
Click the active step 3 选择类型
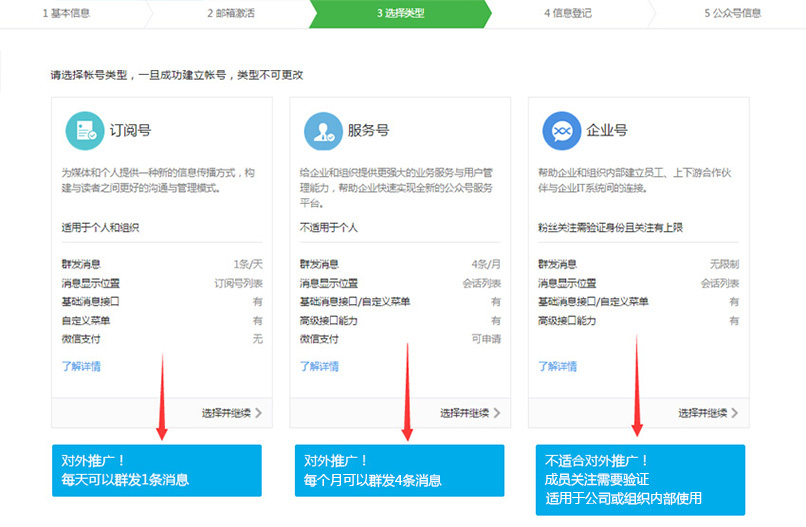(x=400, y=13)
